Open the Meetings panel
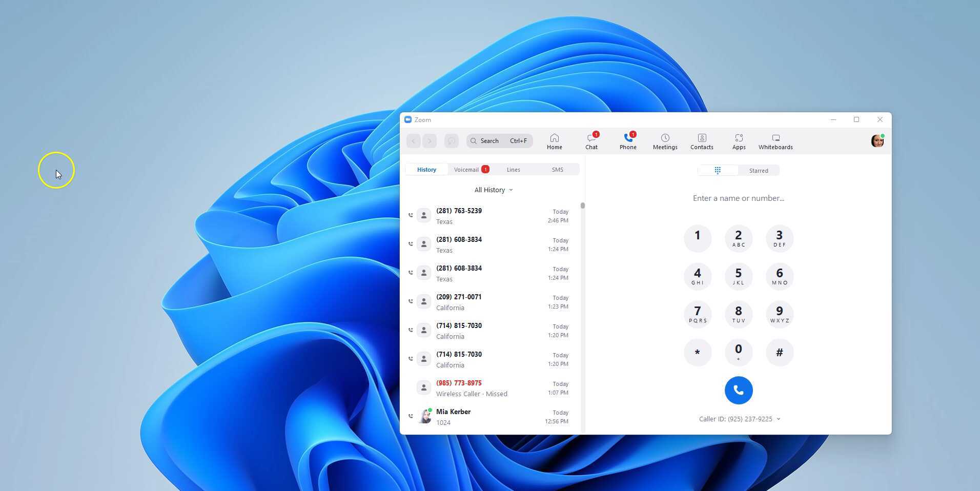Viewport: 980px width, 491px height. pos(665,141)
